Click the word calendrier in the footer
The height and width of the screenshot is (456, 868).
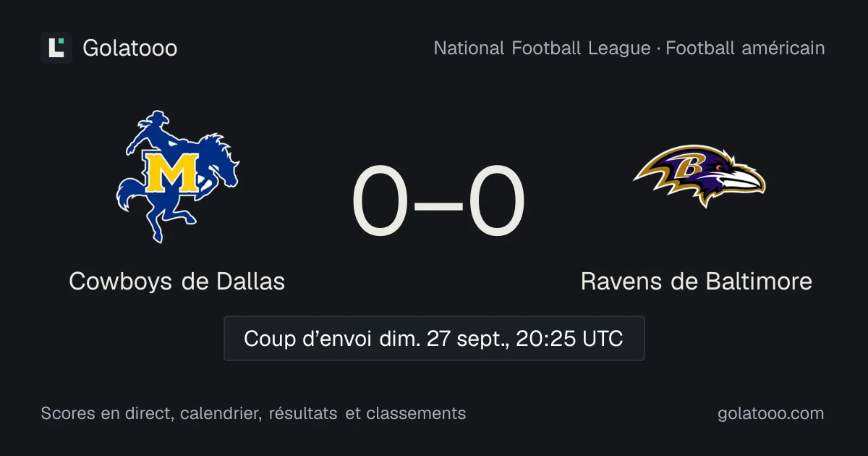coord(221,413)
